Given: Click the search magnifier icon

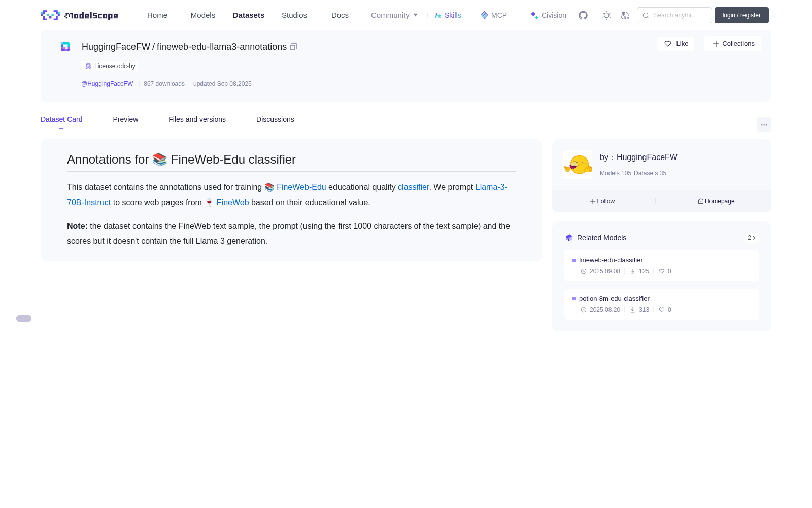Looking at the screenshot, I should click(x=646, y=15).
